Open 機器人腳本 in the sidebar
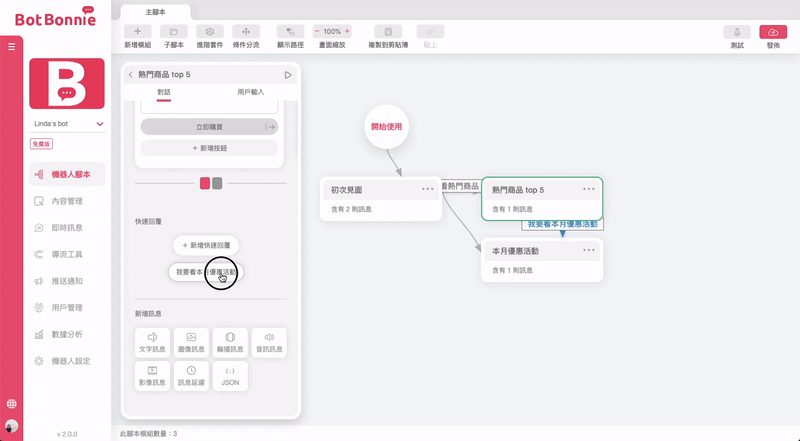The height and width of the screenshot is (441, 800). pos(67,175)
